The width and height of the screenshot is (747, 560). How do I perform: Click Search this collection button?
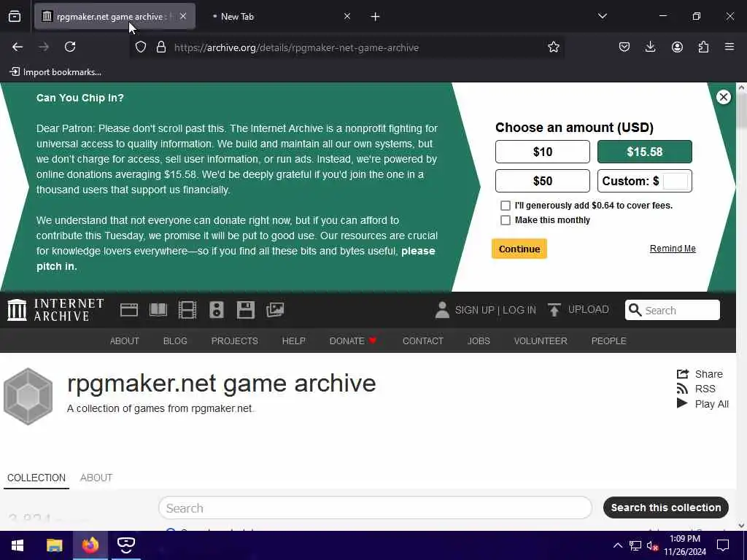665,507
